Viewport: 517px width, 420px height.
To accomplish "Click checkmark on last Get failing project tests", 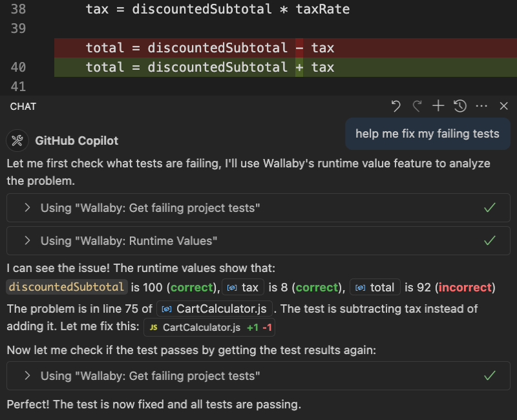I will [490, 376].
